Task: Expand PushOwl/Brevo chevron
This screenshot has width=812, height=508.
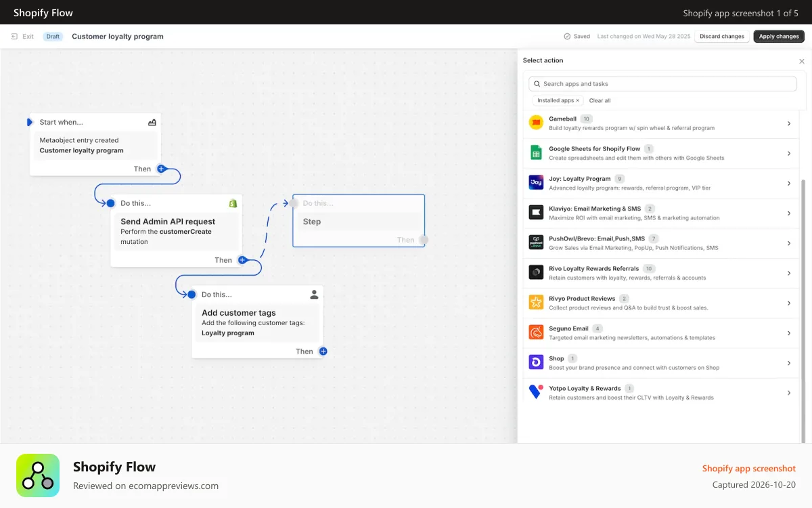Action: click(789, 242)
